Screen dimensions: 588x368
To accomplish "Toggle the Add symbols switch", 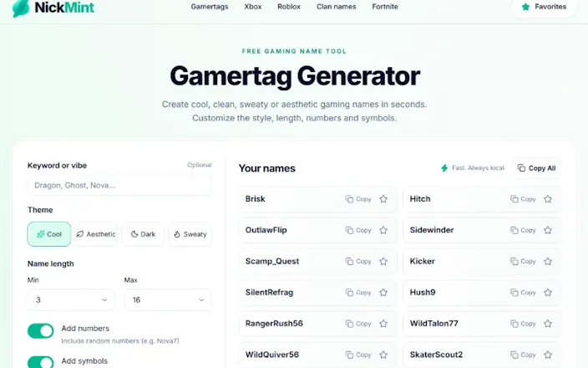I will point(40,362).
